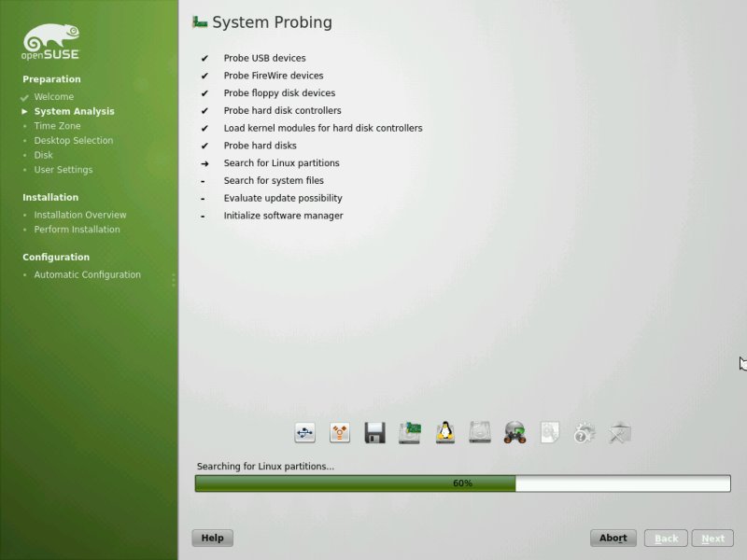
Task: Click 'Search for Linux partitions' list text
Action: click(282, 162)
